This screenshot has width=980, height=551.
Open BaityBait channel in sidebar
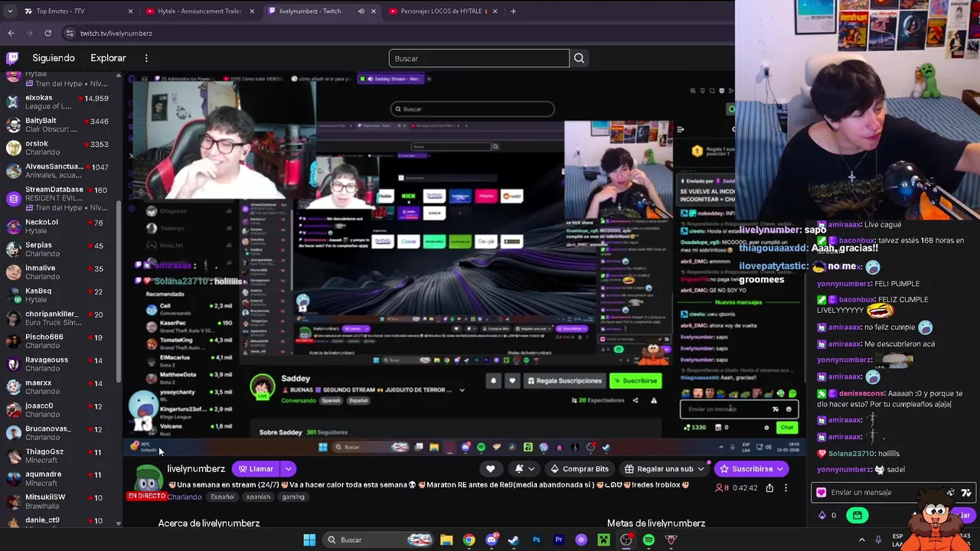point(57,125)
